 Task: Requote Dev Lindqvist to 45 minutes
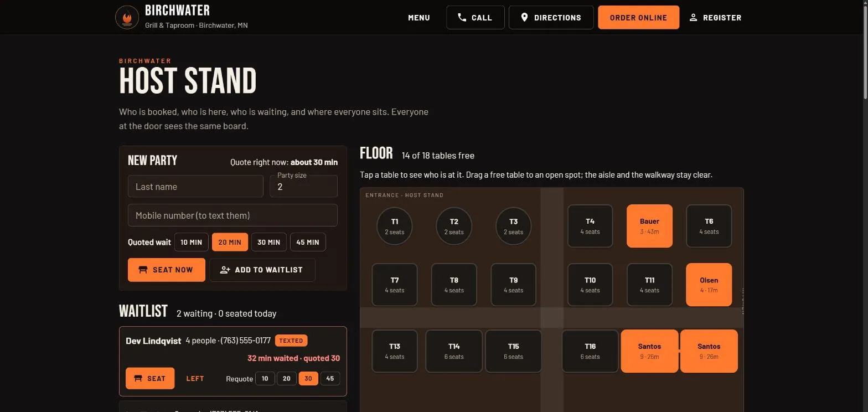(330, 378)
